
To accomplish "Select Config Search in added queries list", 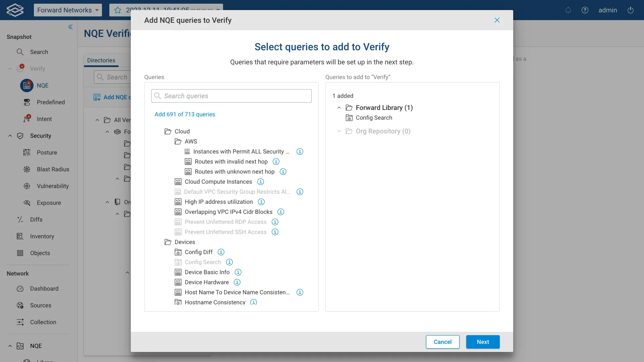I will point(374,118).
